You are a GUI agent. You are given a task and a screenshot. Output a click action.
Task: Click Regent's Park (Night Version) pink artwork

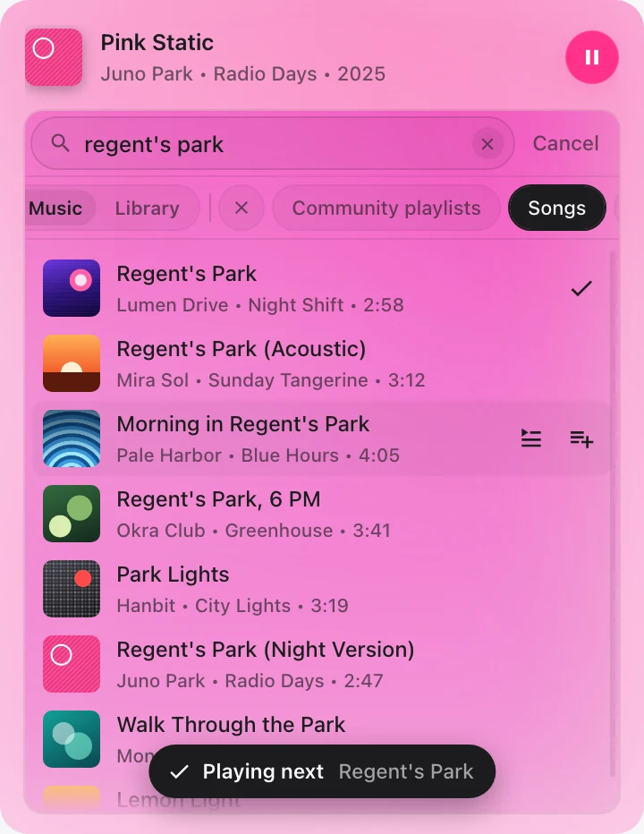tap(72, 664)
